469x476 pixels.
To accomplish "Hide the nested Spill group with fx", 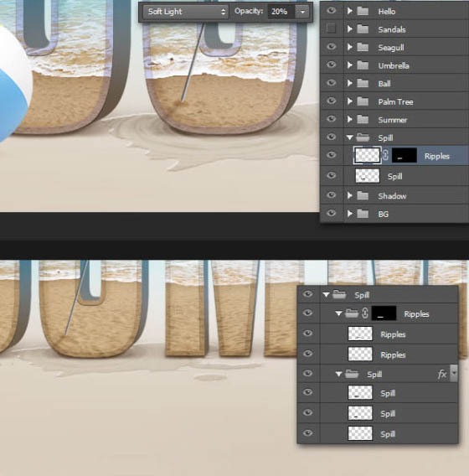I will coord(307,373).
